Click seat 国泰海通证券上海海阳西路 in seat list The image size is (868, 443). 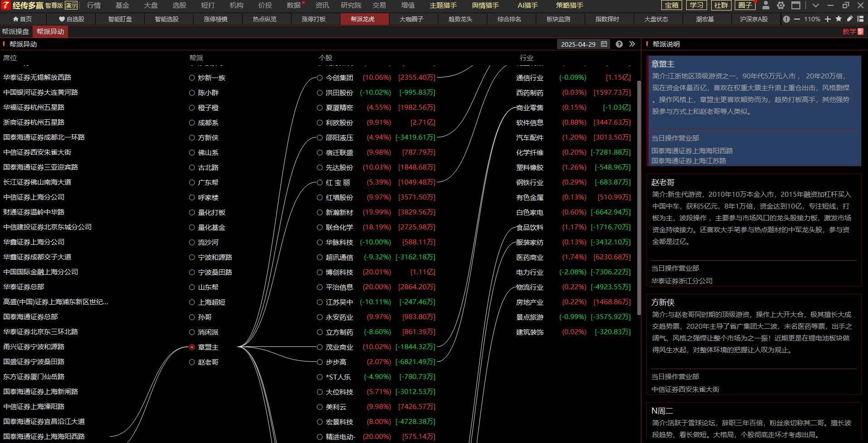[x=44, y=437]
